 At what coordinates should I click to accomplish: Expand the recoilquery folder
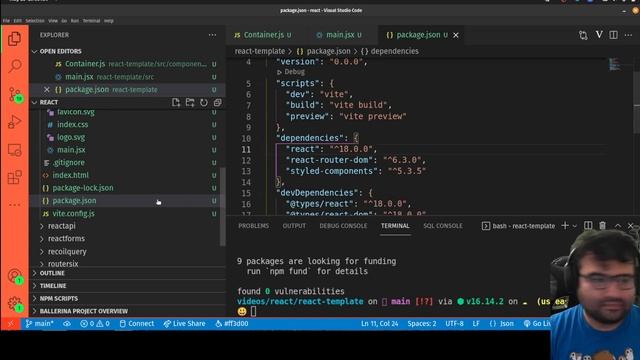point(67,251)
